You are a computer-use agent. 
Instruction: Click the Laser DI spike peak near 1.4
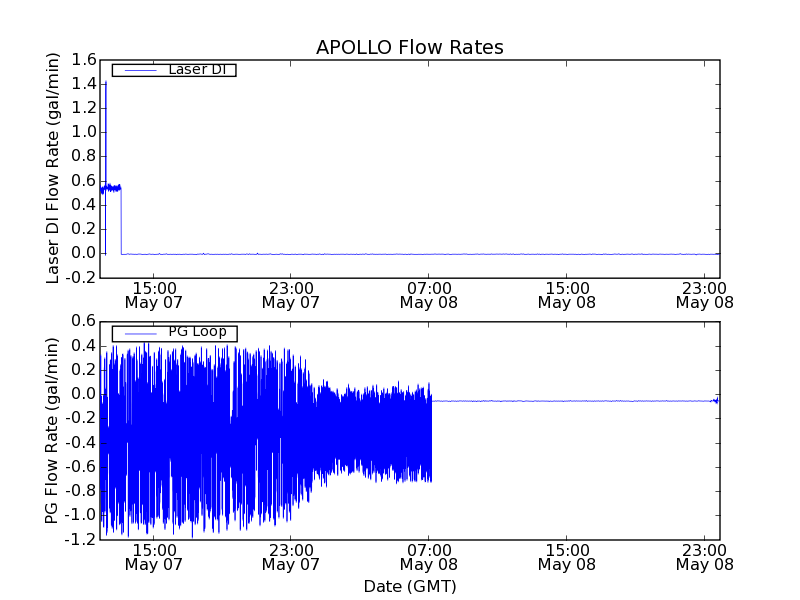(106, 83)
